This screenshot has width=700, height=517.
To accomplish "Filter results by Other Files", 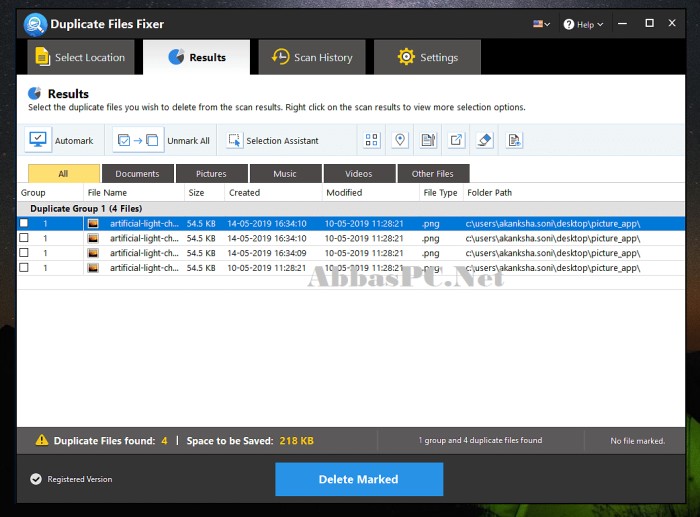I will pyautogui.click(x=433, y=174).
